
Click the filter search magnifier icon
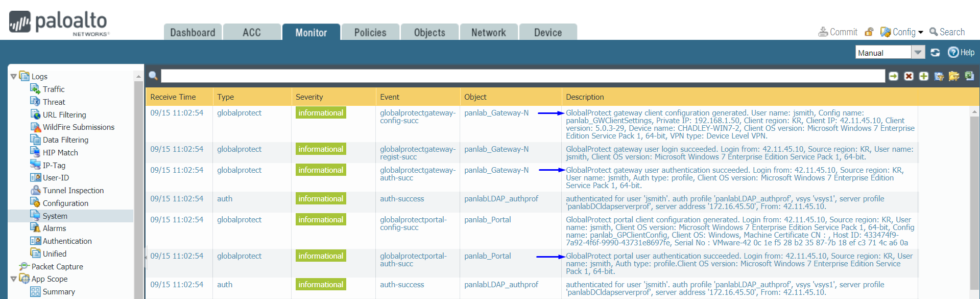(x=153, y=76)
